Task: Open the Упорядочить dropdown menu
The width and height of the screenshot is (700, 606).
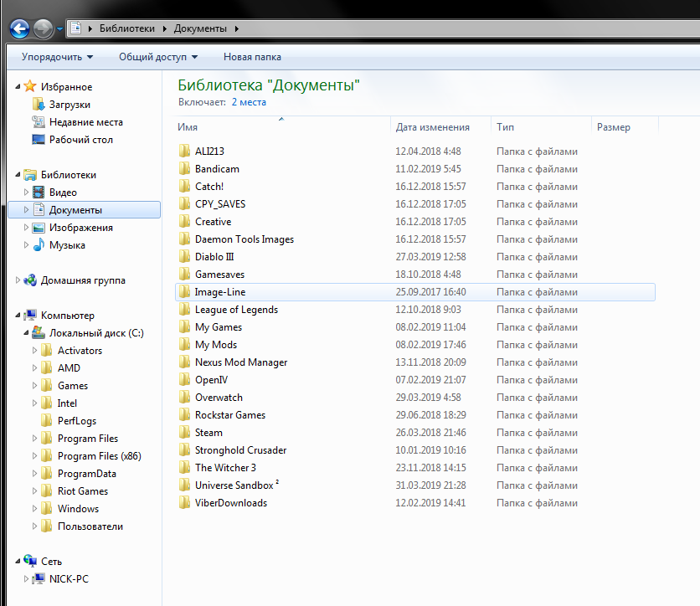Action: [57, 57]
